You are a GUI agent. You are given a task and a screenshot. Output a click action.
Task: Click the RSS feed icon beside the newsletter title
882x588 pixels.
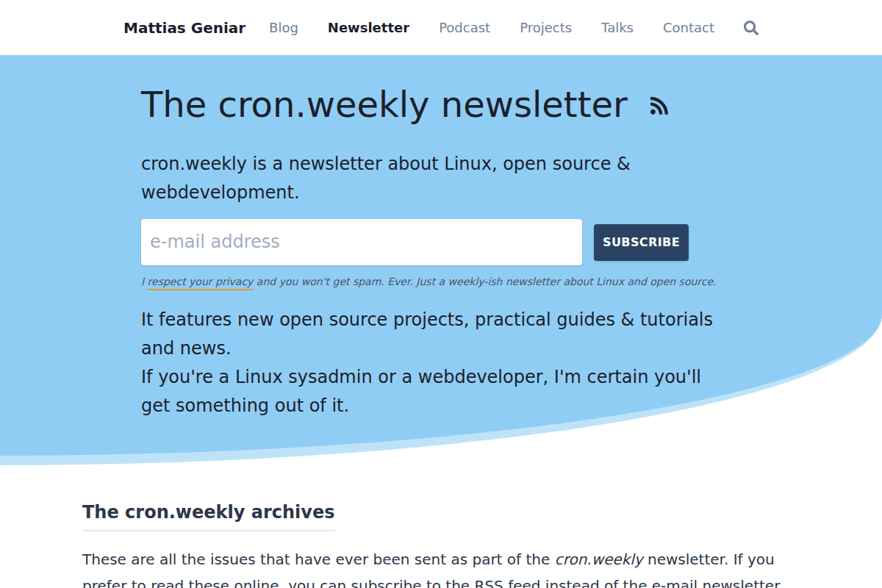click(x=659, y=105)
